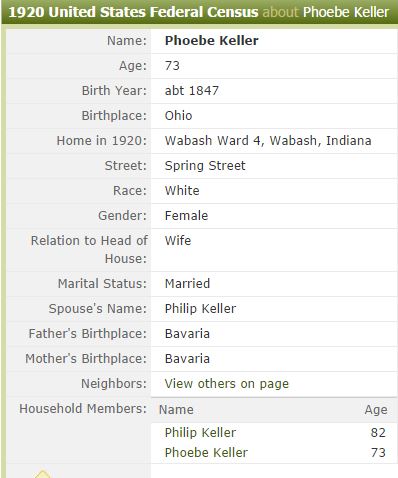This screenshot has height=478, width=398.
Task: Click Wabash Ward 4, Wabash, Indiana value
Action: click(268, 141)
